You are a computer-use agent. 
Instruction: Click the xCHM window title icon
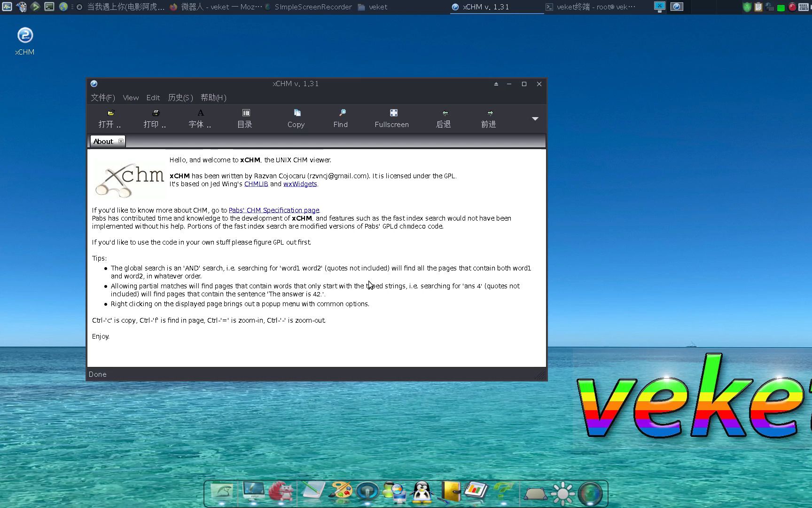pos(94,84)
